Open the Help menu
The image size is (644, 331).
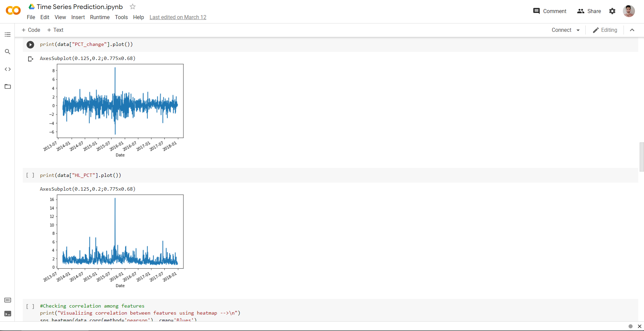tap(138, 17)
